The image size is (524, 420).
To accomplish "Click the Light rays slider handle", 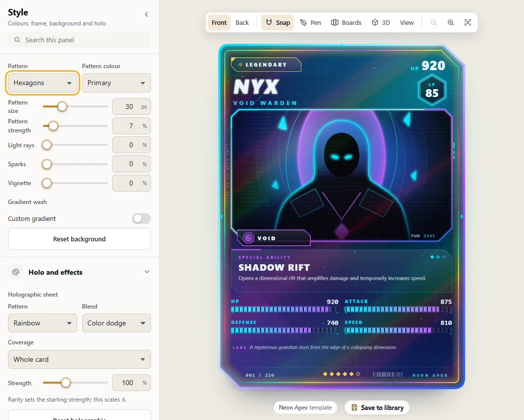I will [x=47, y=145].
